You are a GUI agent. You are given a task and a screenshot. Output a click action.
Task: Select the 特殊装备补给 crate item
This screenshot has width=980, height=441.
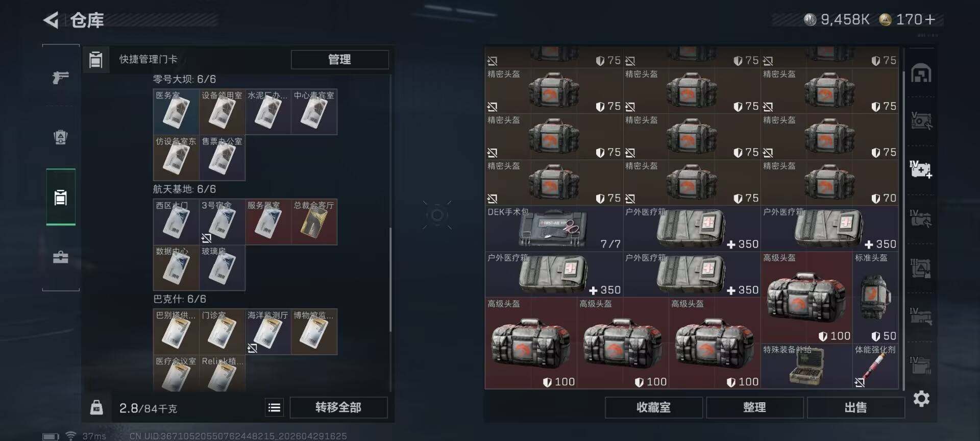click(x=806, y=366)
